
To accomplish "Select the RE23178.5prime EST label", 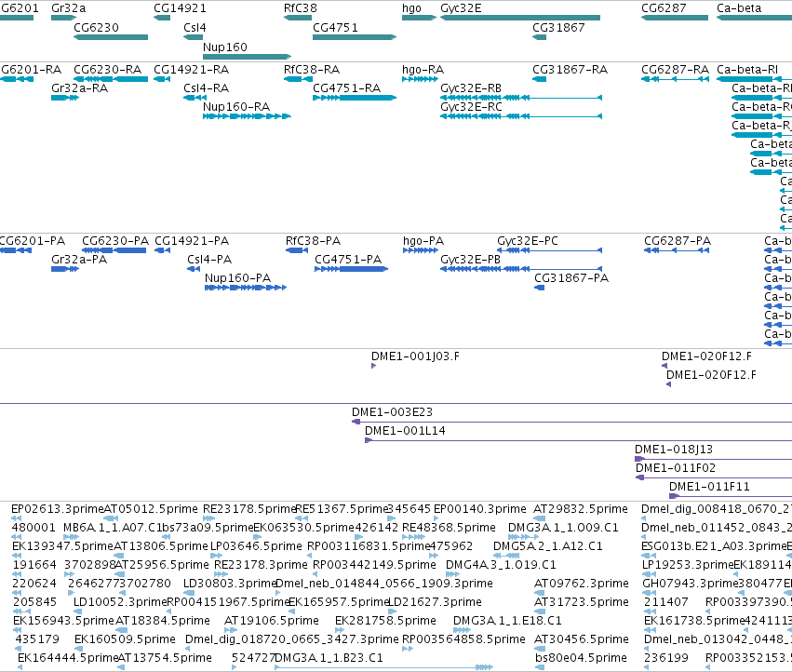I will [249, 509].
